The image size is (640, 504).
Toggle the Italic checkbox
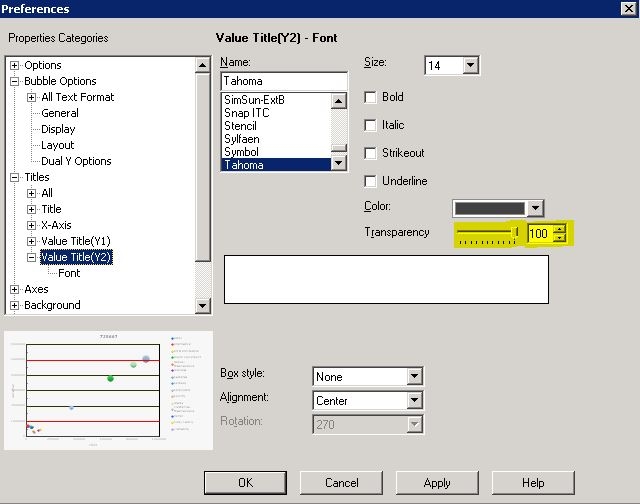click(x=371, y=125)
